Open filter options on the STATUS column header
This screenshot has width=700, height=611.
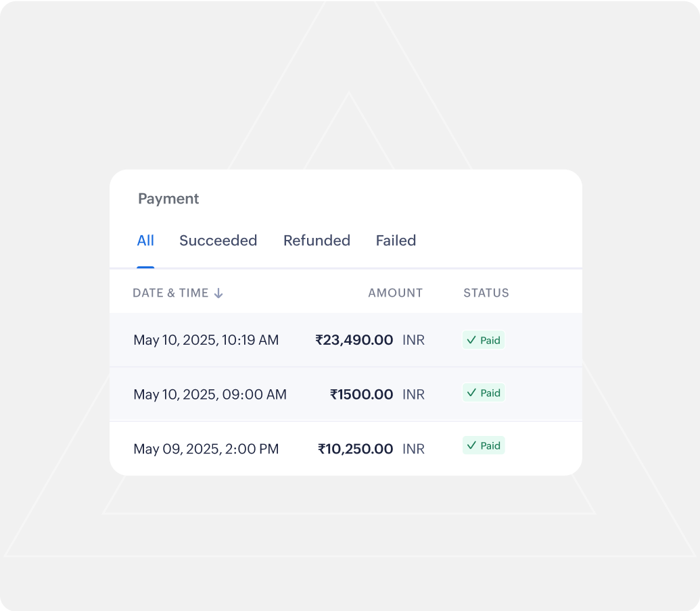tap(486, 293)
